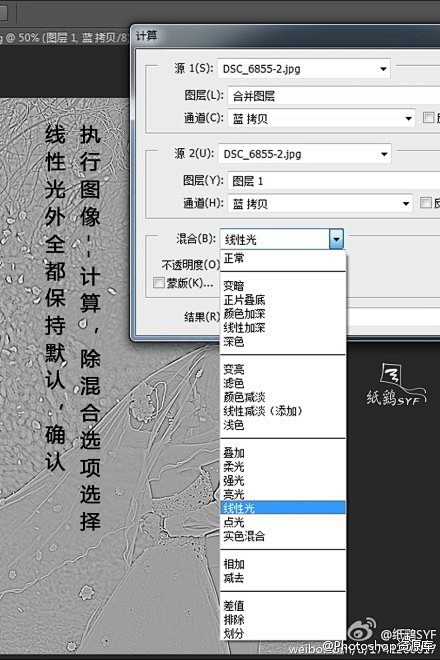
Task: Select blend mode 变亮
Action: click(x=283, y=369)
